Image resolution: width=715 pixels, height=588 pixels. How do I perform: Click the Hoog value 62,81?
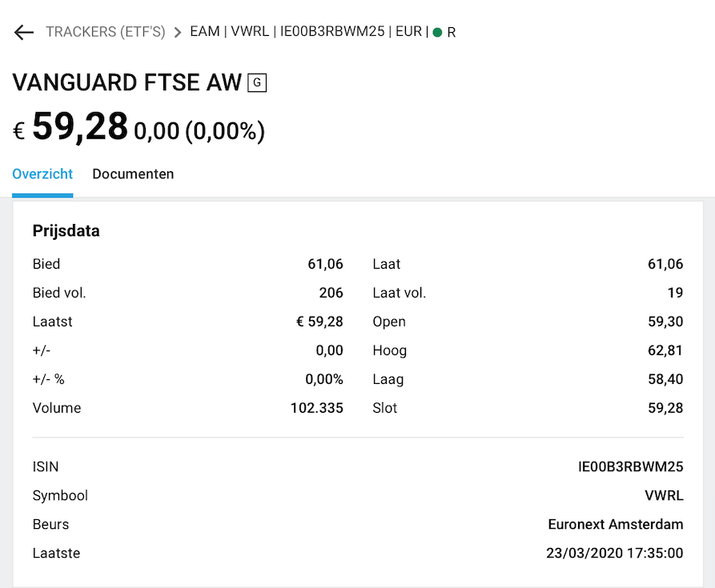(x=665, y=350)
